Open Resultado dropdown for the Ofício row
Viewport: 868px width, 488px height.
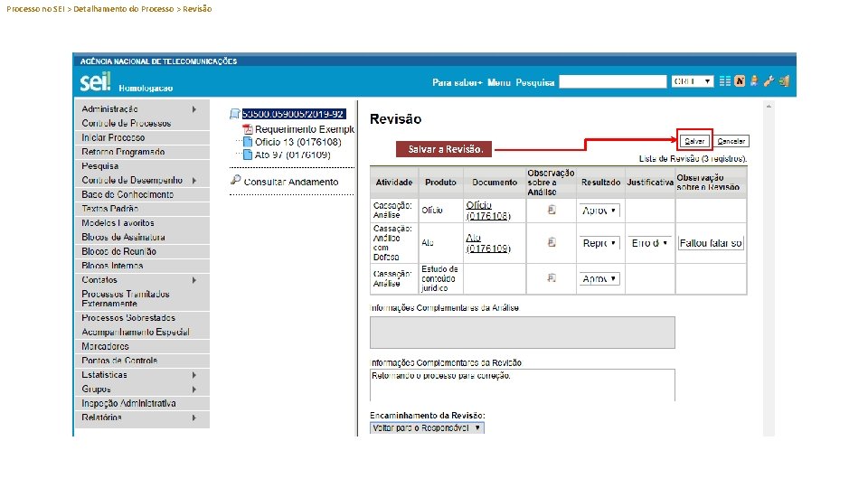point(599,211)
